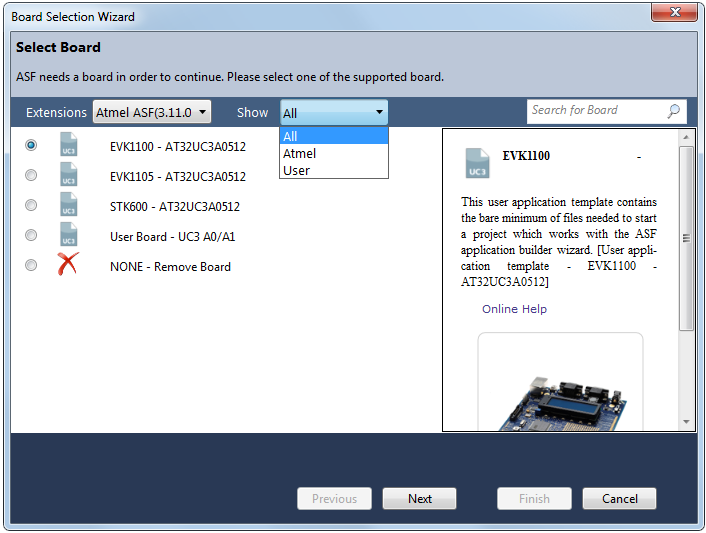Click the Previous button
This screenshot has width=706, height=533.
(x=335, y=499)
